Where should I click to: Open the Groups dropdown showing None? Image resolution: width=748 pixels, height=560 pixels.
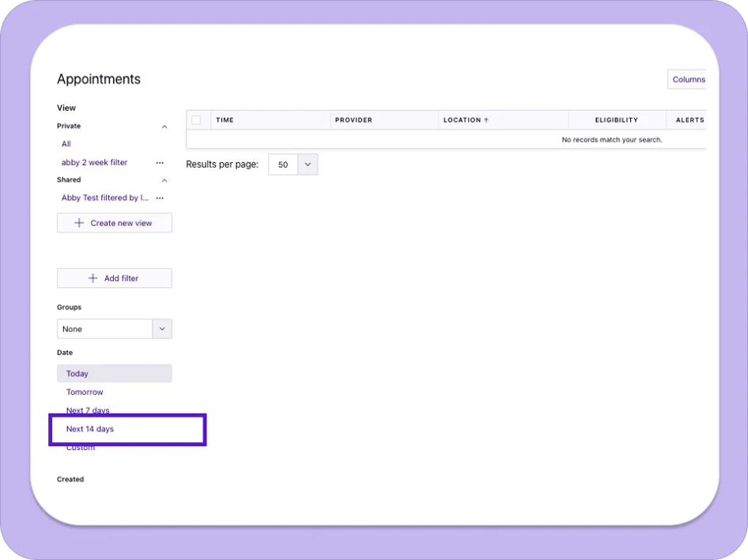161,329
